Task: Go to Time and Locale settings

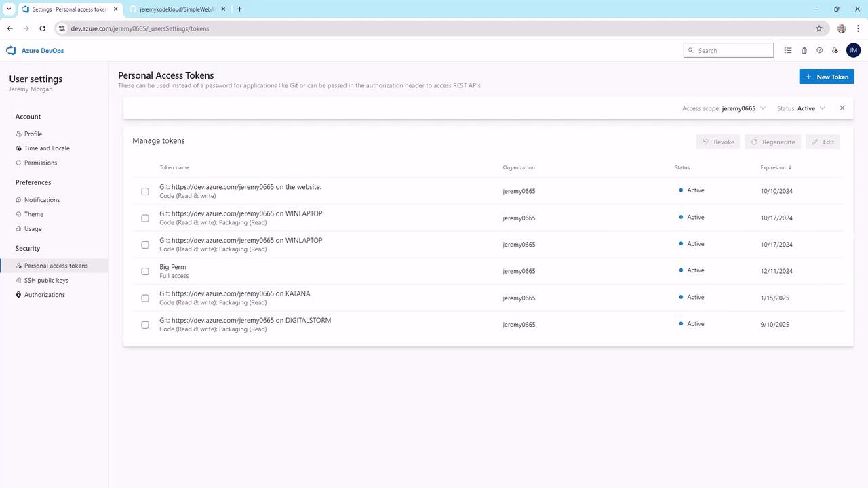Action: [47, 148]
